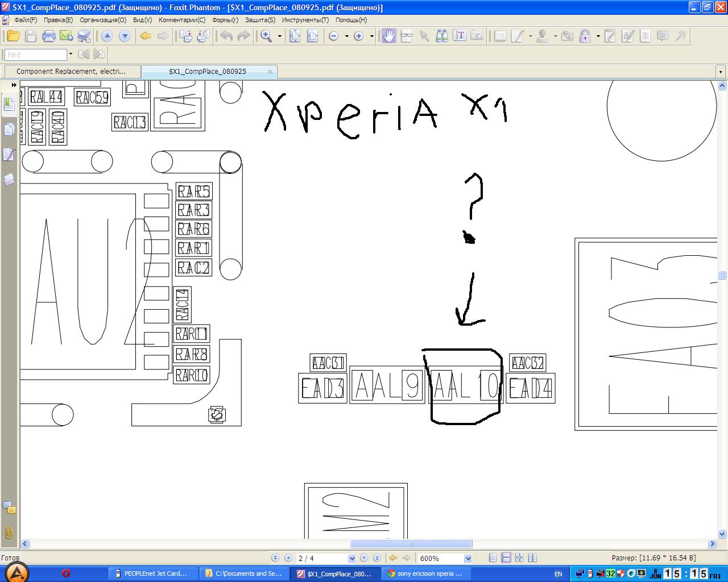Activate the Select Text tool
Viewport: 728px width, 582px height.
(460, 36)
